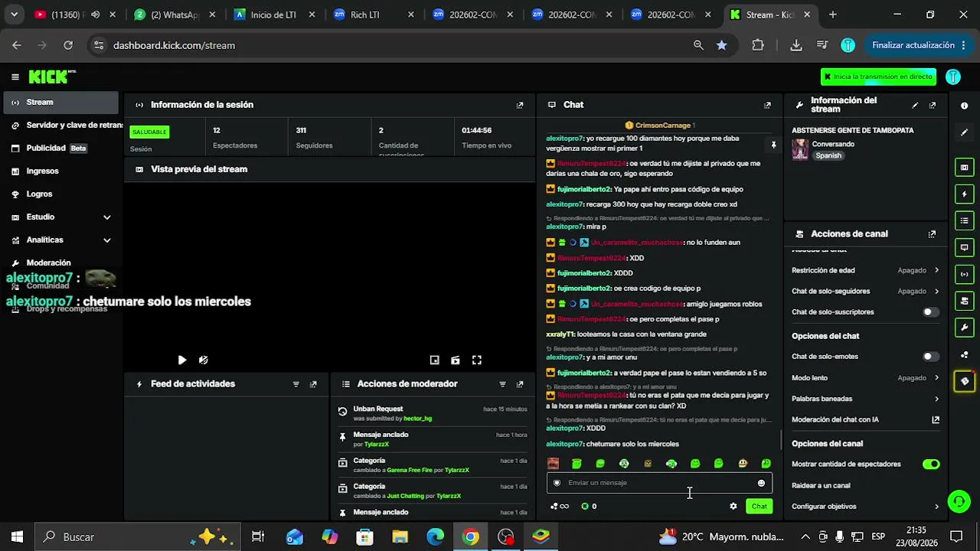Click the pin icon on the pinned chat message

pyautogui.click(x=773, y=145)
